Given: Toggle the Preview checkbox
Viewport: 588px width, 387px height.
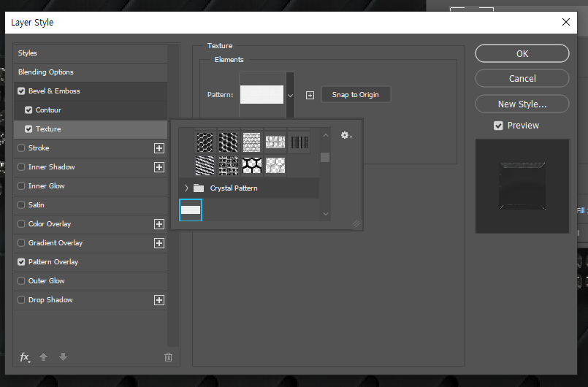Looking at the screenshot, I should pos(498,126).
